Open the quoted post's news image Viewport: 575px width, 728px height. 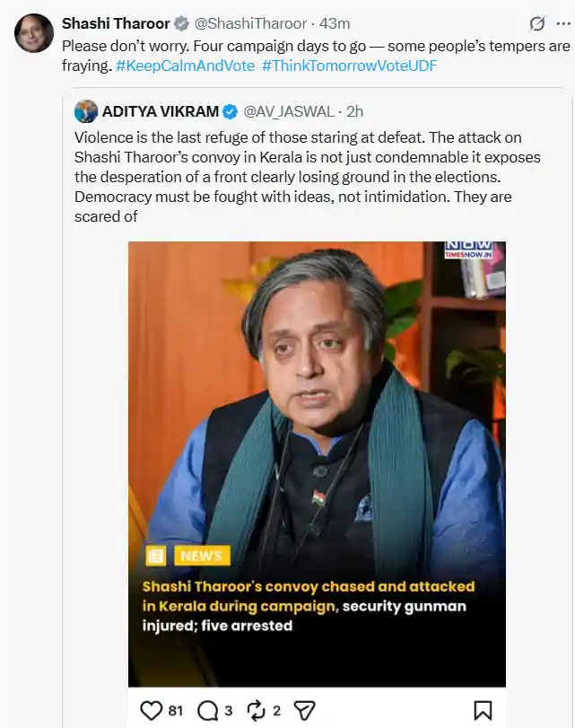[317, 464]
